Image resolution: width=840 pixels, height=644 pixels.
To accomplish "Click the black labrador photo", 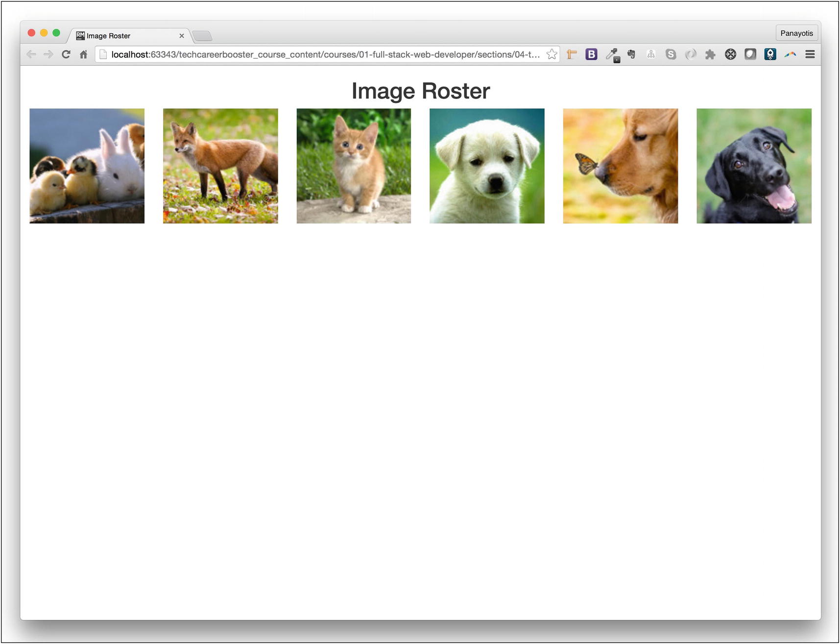I will point(754,166).
